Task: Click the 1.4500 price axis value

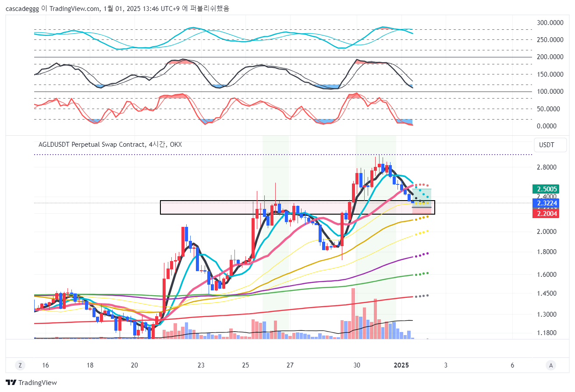Action: coord(546,293)
